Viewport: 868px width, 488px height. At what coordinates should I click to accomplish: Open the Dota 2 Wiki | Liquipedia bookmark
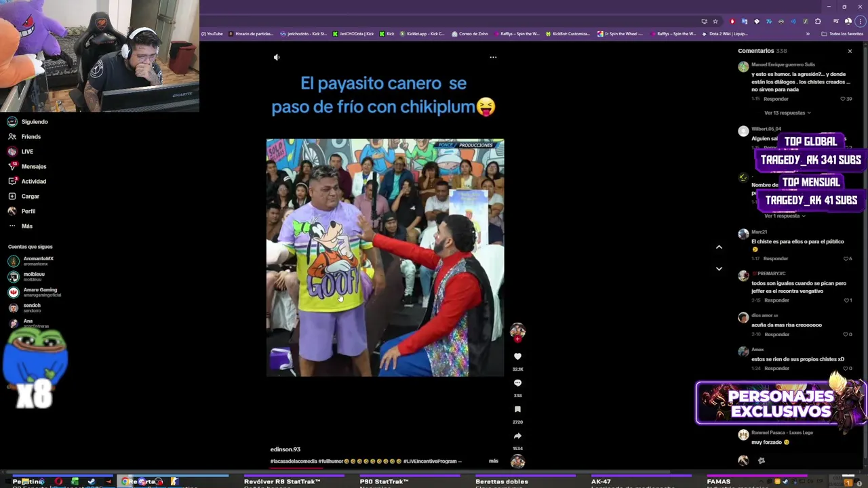[724, 33]
